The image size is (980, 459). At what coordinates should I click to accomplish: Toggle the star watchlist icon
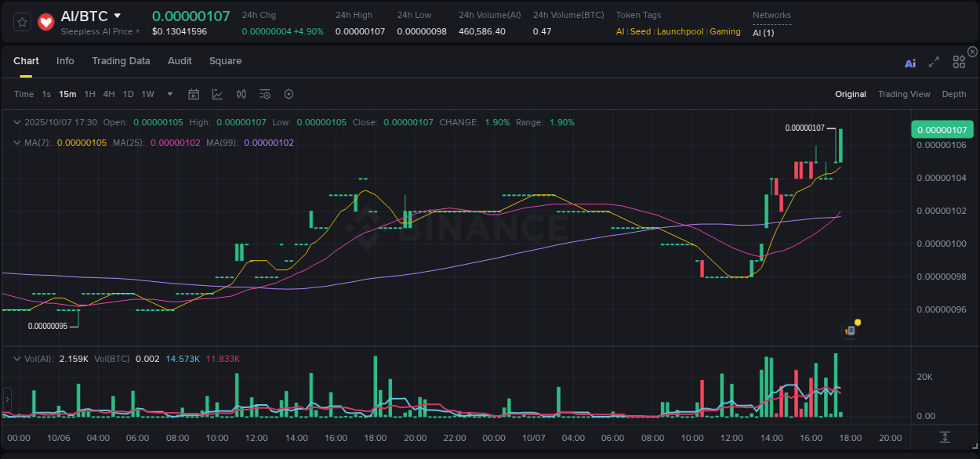coord(21,21)
